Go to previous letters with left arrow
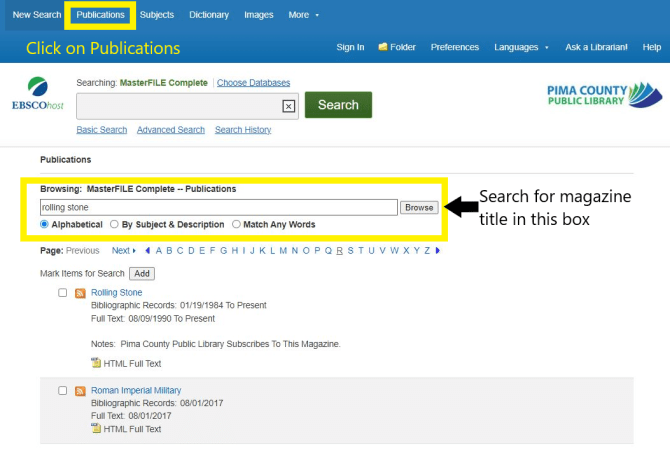670x450 pixels. coord(147,250)
